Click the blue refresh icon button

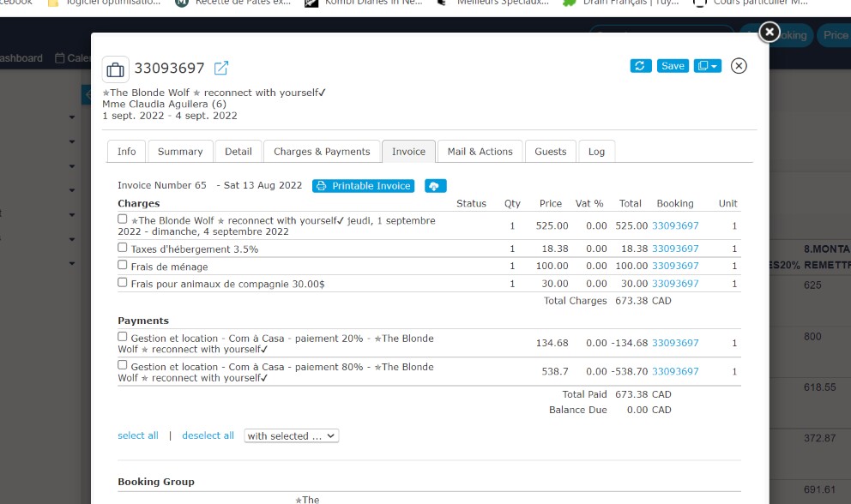(641, 66)
